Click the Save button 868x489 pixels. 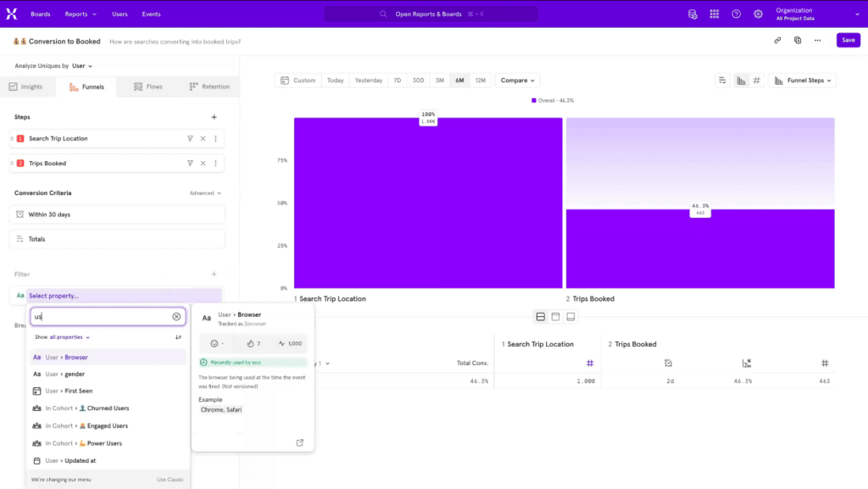[849, 40]
